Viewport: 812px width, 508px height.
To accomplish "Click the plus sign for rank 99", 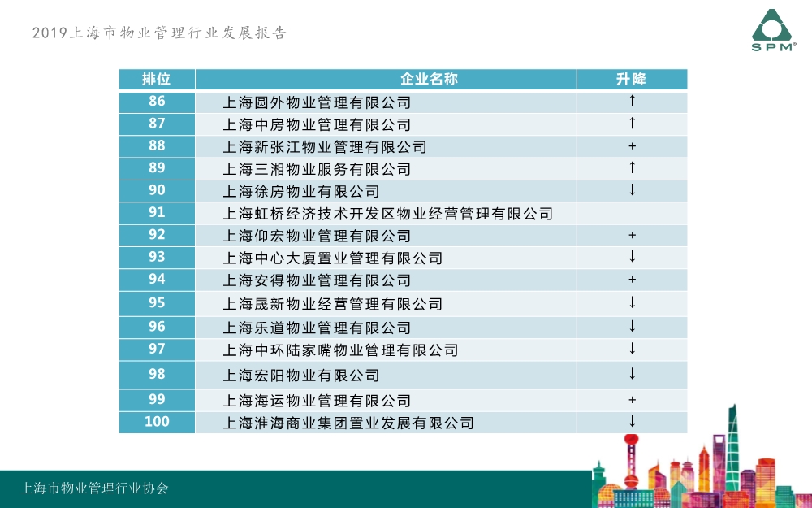I will pyautogui.click(x=632, y=401).
